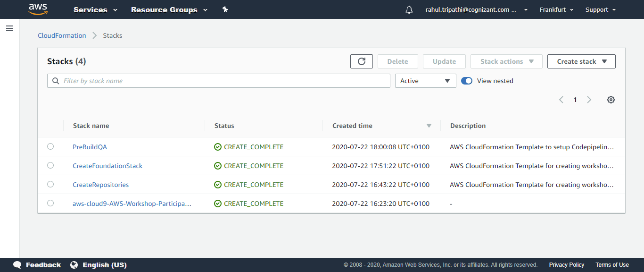
Task: Open the notifications bell
Action: (409, 9)
